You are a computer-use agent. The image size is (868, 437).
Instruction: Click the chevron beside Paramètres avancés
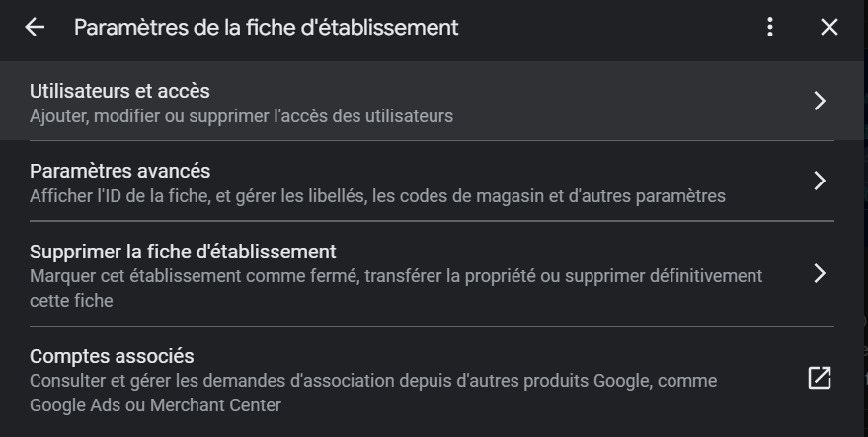(819, 181)
